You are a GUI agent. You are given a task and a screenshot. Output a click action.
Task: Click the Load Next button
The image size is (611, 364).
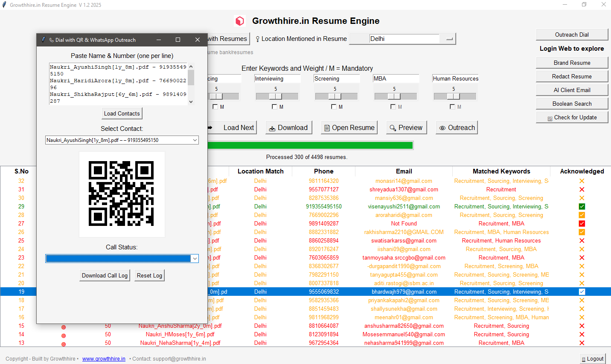(232, 127)
